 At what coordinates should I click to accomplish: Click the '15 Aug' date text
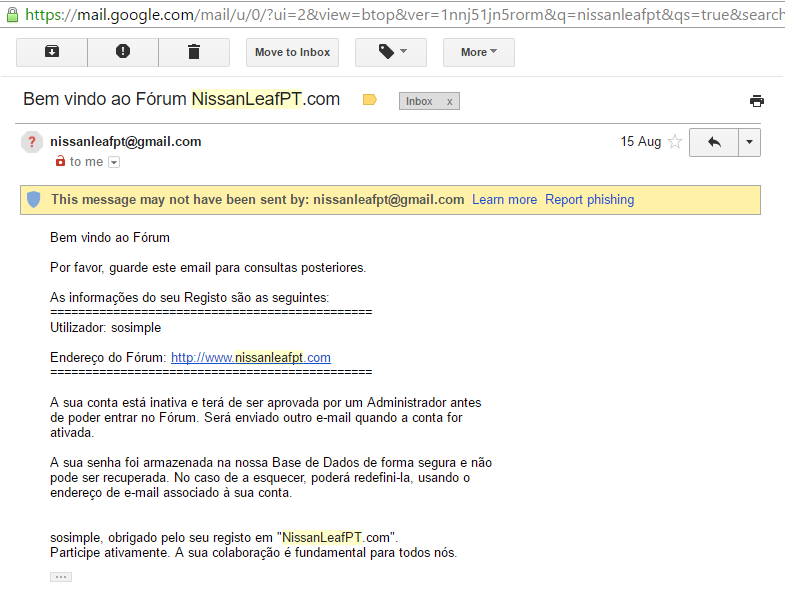click(641, 142)
